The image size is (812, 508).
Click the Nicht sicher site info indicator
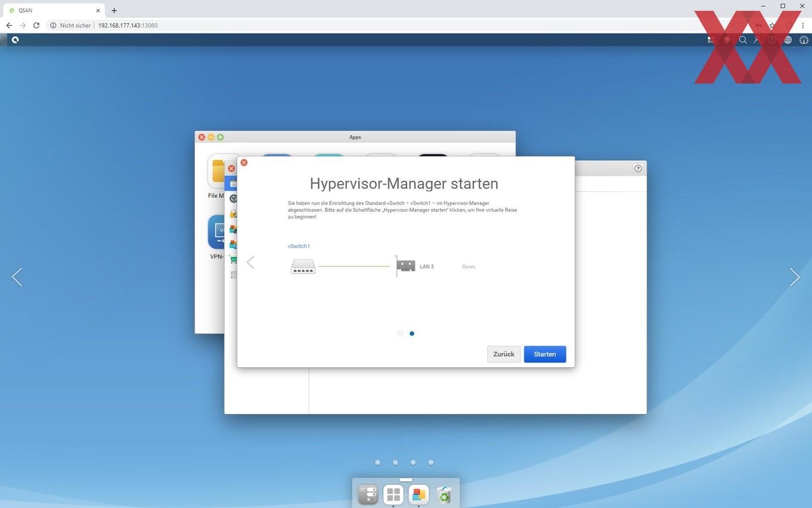[x=70, y=26]
